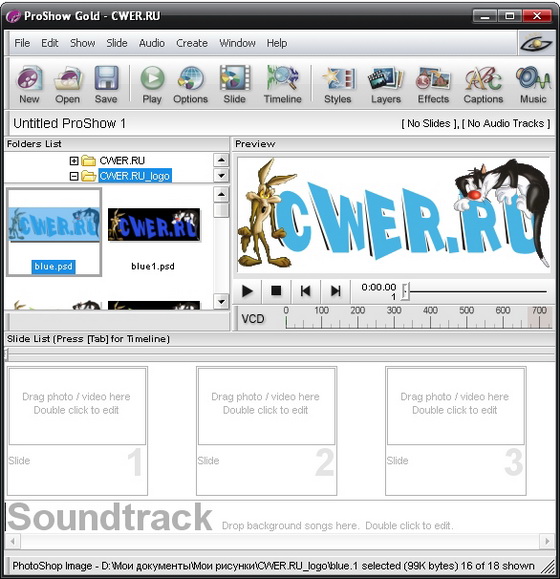Switch to Timeline view via toolbar icon
The image size is (560, 579).
283,85
